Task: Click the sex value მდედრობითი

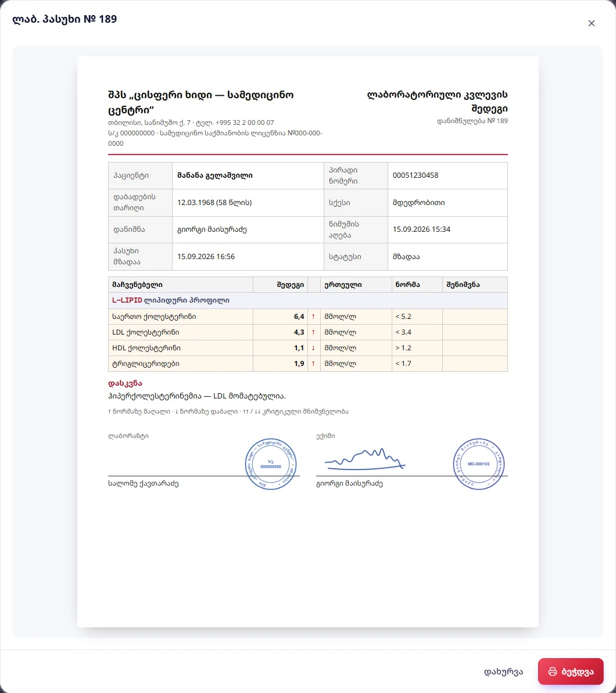Action: click(x=419, y=202)
